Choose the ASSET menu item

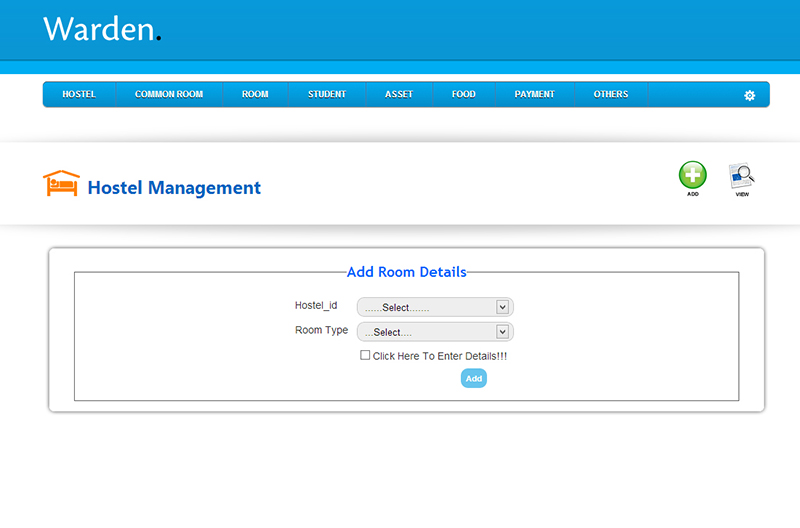point(399,94)
